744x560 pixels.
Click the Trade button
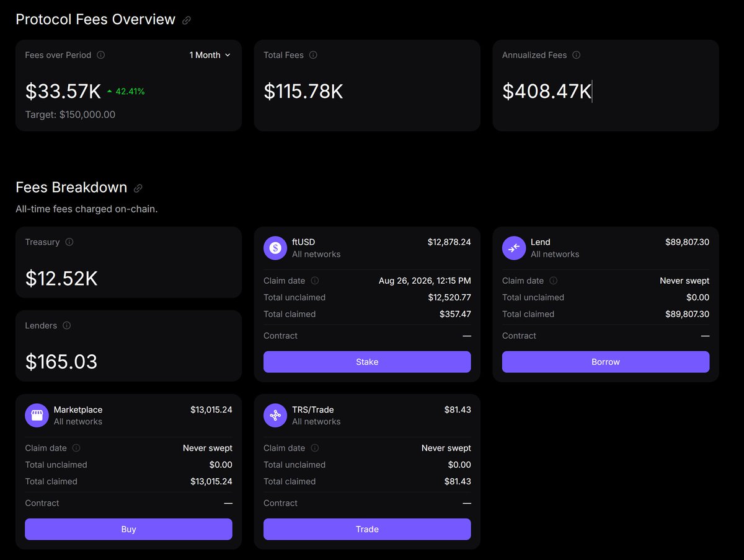pyautogui.click(x=367, y=529)
